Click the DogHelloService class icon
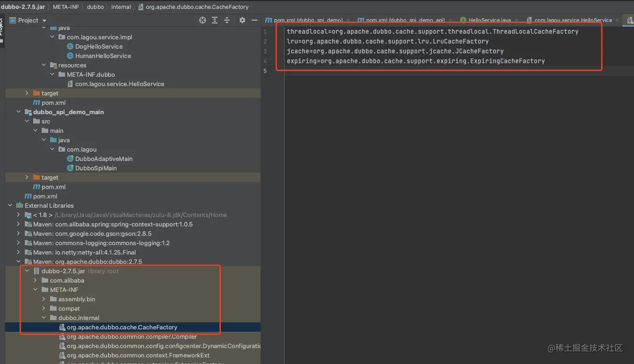Image resolution: width=634 pixels, height=364 pixels. (x=71, y=46)
